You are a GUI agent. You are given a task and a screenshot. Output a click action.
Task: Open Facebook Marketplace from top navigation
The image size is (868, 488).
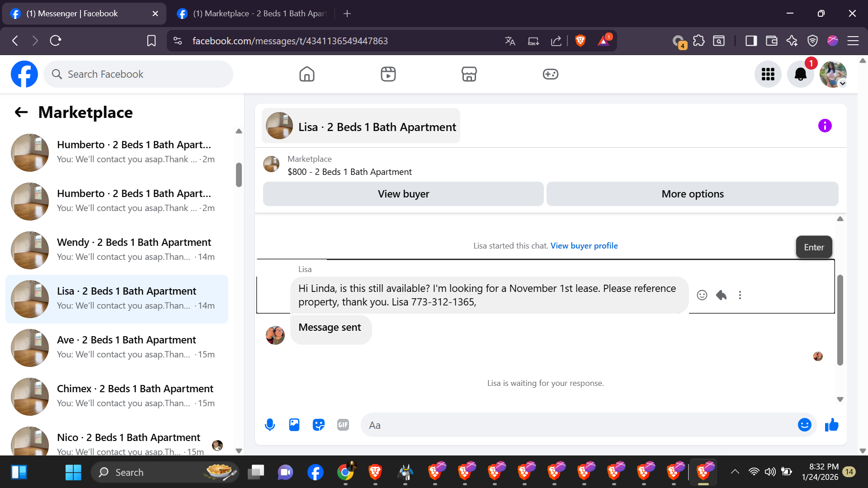(x=469, y=74)
